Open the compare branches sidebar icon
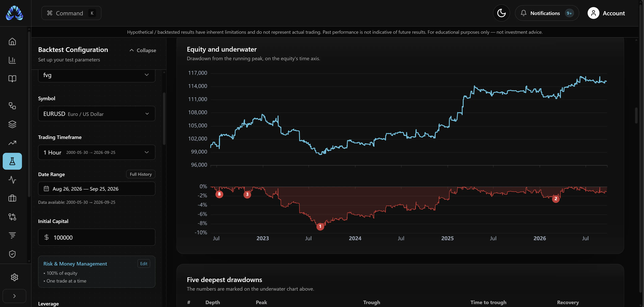 tap(12, 217)
